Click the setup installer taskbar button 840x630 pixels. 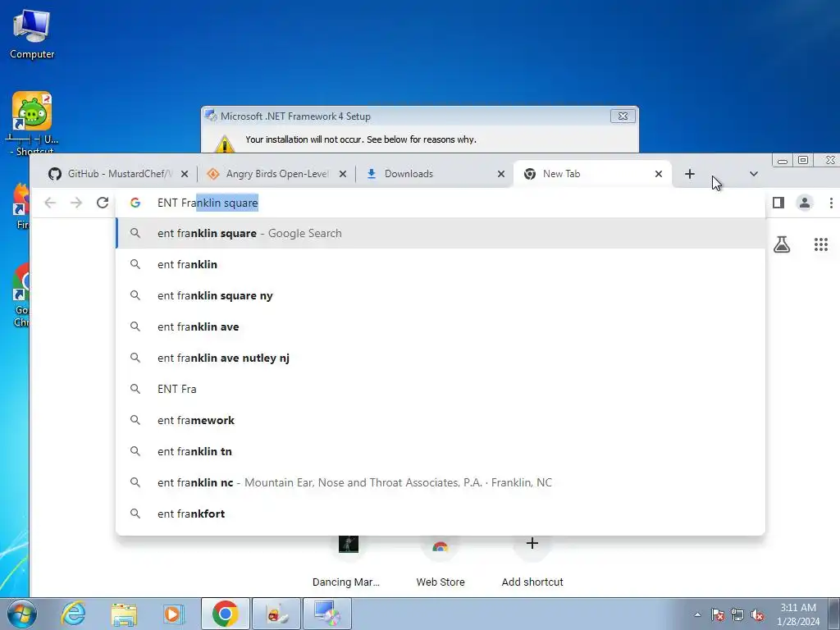(327, 614)
